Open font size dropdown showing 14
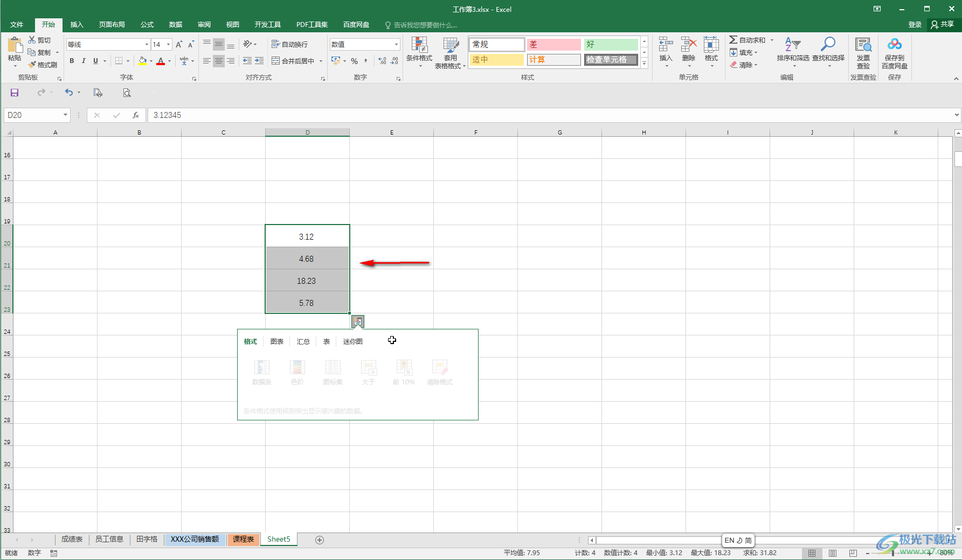Viewport: 962px width, 560px height. [169, 44]
